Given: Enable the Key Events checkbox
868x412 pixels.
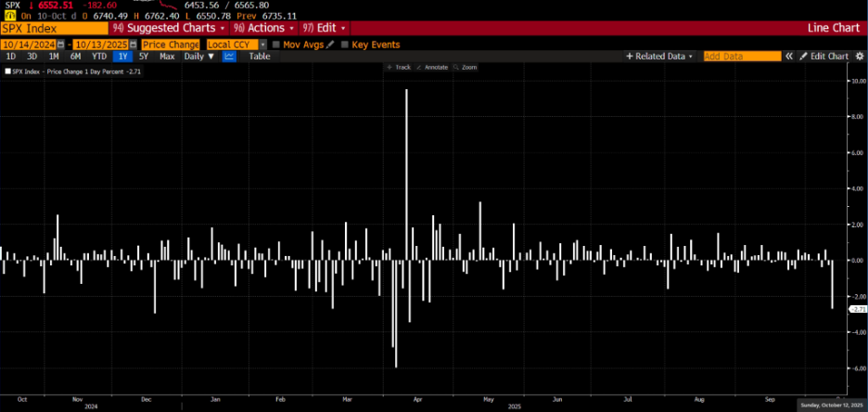Looking at the screenshot, I should tap(346, 44).
